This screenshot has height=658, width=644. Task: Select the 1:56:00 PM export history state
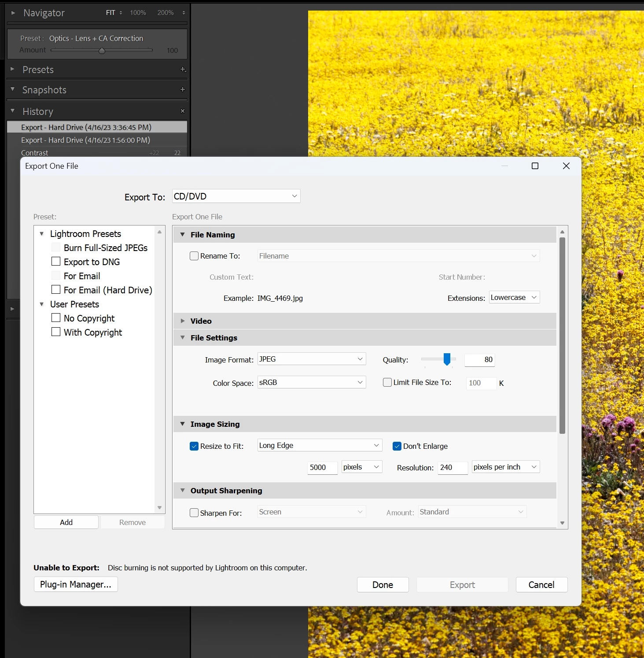pyautogui.click(x=97, y=140)
